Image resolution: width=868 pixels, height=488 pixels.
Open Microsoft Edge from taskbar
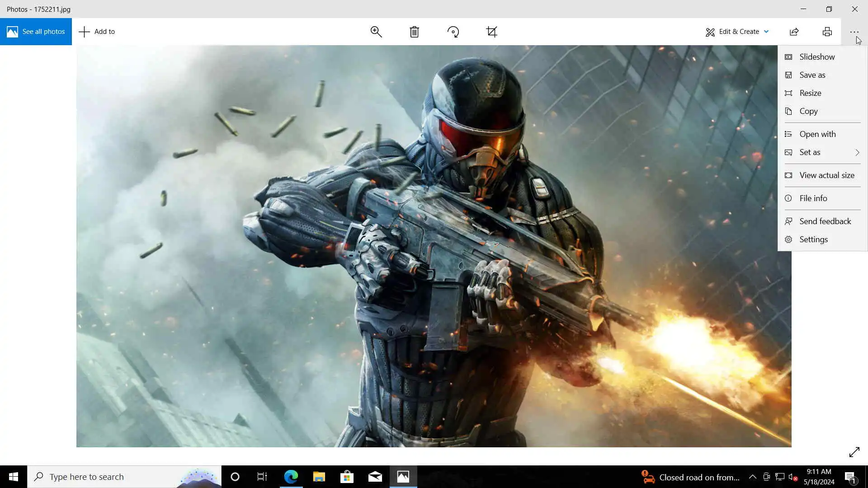click(291, 477)
